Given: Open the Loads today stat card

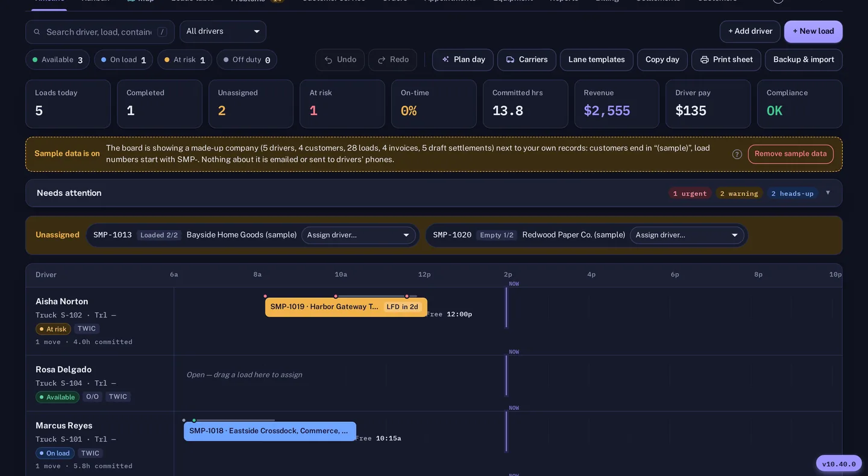Looking at the screenshot, I should (68, 104).
